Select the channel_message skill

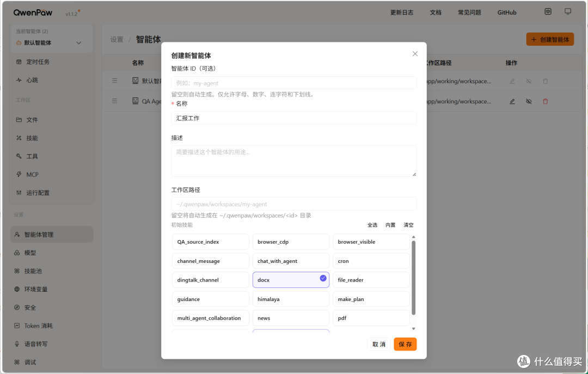pos(210,261)
